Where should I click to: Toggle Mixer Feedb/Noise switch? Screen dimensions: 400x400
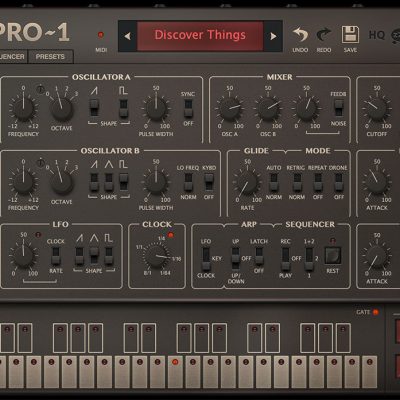[x=339, y=108]
